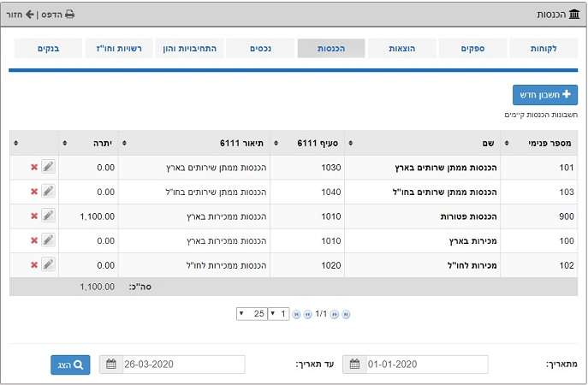Select the בנקים tab
This screenshot has height=385, width=588.
tap(49, 49)
